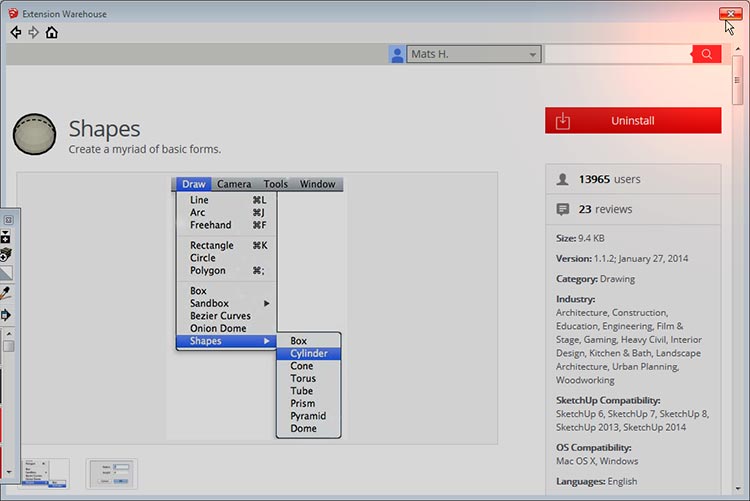Click the Drawing category text
The width and height of the screenshot is (750, 501).
click(x=618, y=279)
